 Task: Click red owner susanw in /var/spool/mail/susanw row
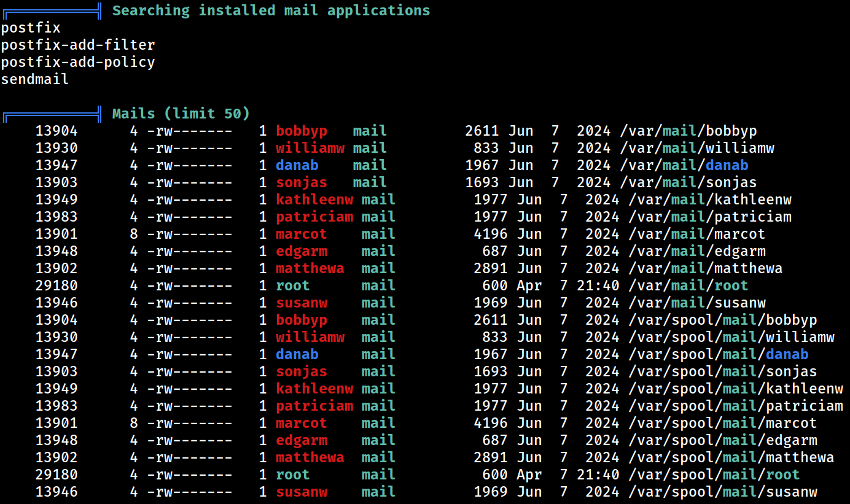[302, 492]
